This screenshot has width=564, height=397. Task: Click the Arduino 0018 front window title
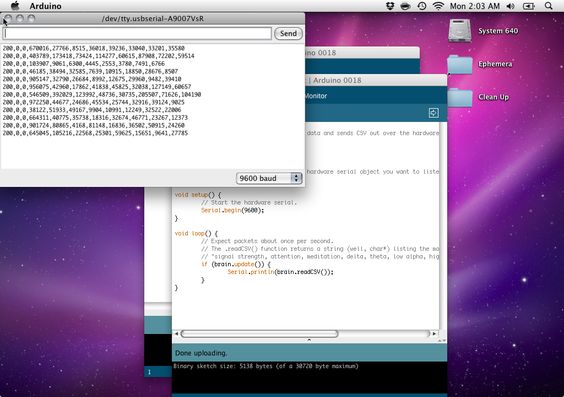click(337, 80)
